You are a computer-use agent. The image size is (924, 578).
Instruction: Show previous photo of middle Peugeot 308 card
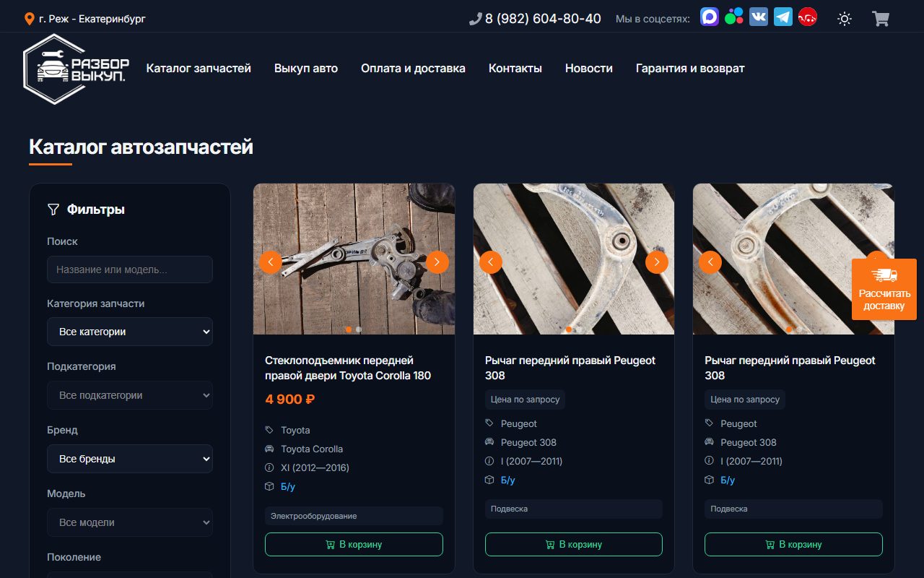tap(491, 262)
